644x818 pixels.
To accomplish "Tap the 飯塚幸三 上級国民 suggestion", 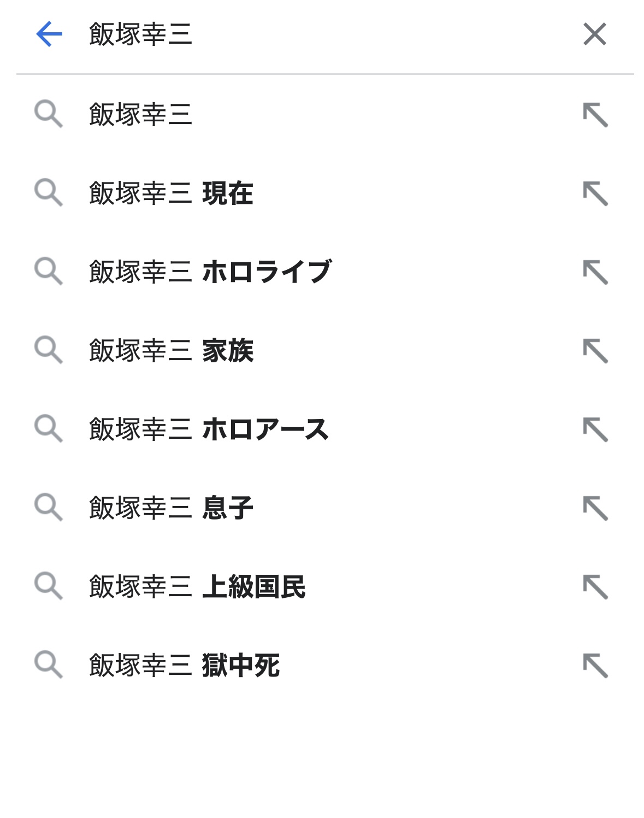I will click(197, 587).
